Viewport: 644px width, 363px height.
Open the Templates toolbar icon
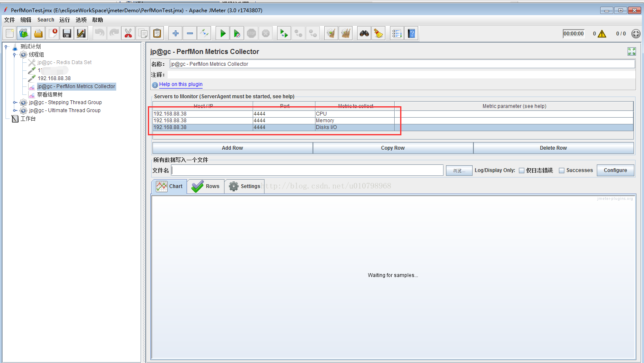coord(24,33)
